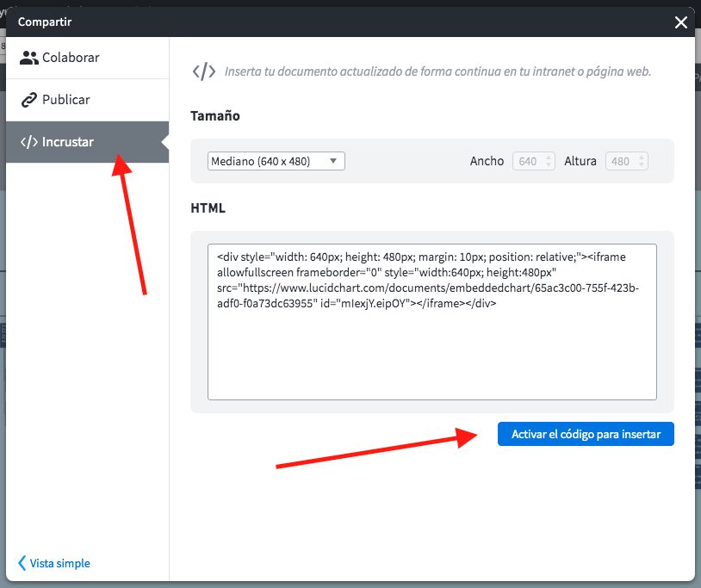Switch to the Publicar tab
Image resolution: width=701 pixels, height=588 pixels.
point(88,100)
